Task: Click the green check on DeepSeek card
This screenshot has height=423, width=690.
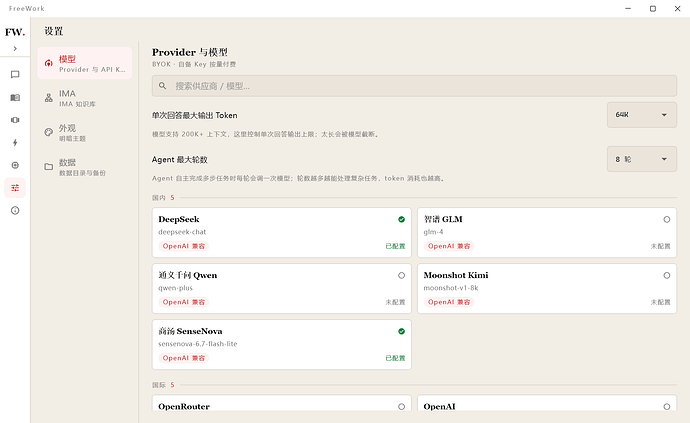Action: tap(401, 219)
